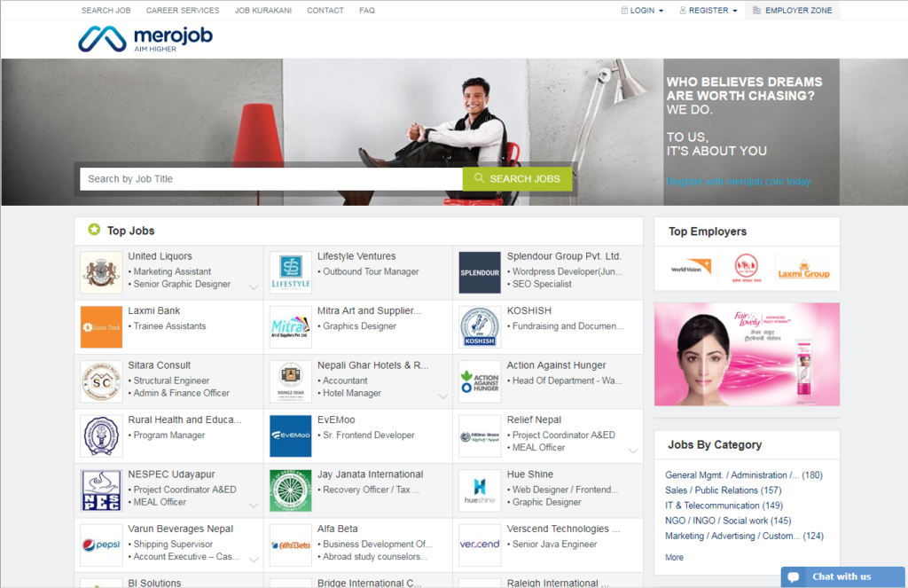Open Marketing / Advertising category link
The image size is (908, 588).
point(744,536)
